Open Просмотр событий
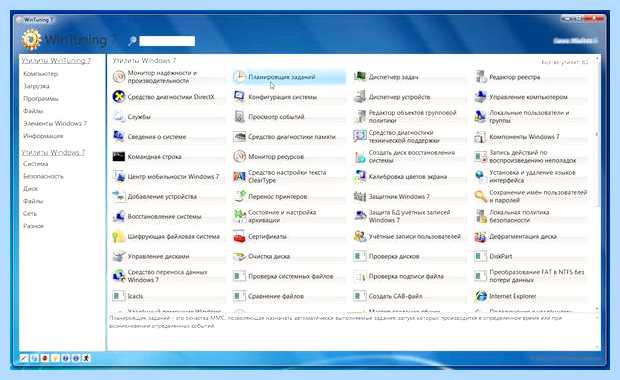Screen dimensions: 620x380 [289, 117]
